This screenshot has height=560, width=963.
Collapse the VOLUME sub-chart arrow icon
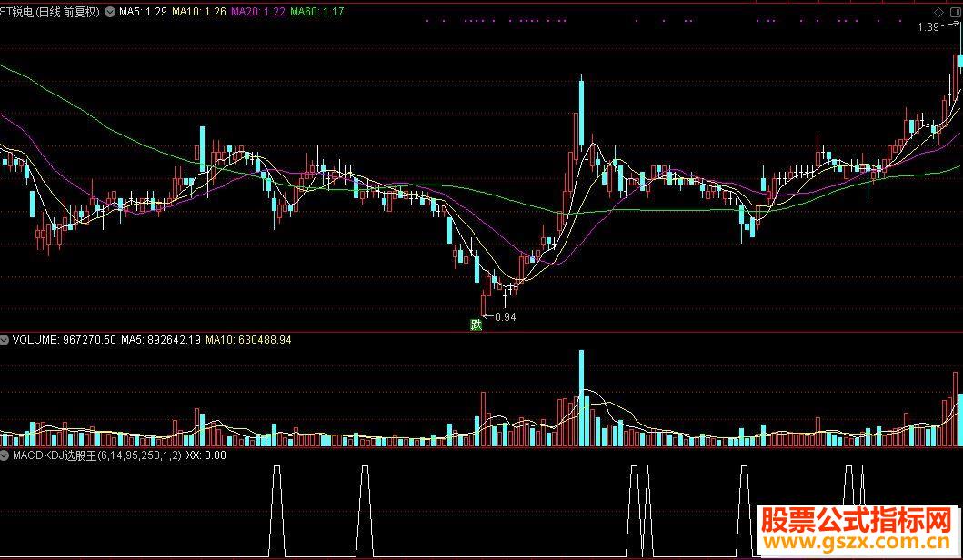5,340
